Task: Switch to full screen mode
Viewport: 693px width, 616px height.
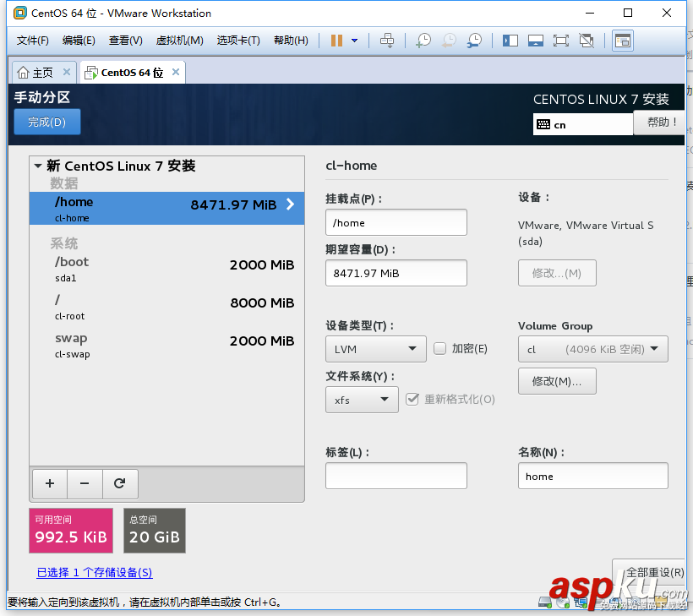Action: (x=561, y=41)
